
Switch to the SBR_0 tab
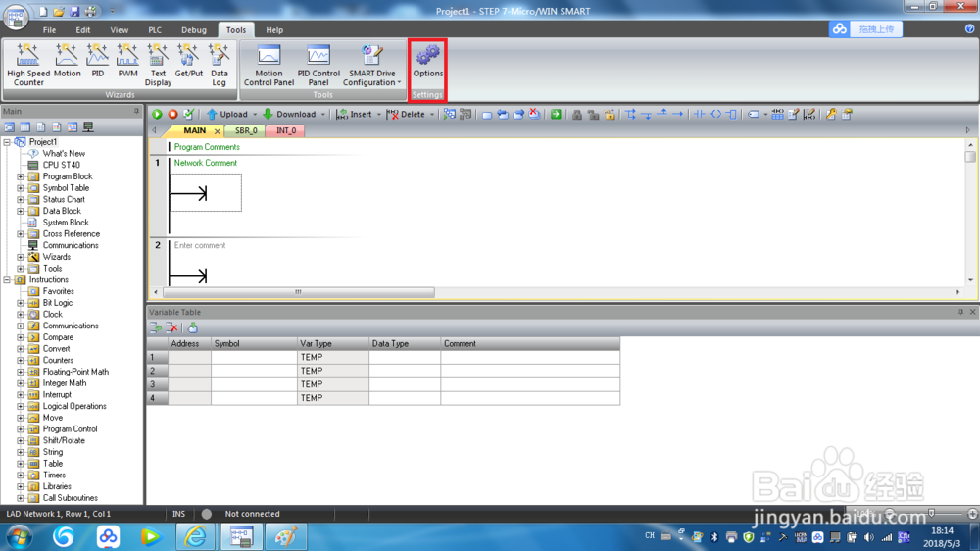click(x=246, y=130)
